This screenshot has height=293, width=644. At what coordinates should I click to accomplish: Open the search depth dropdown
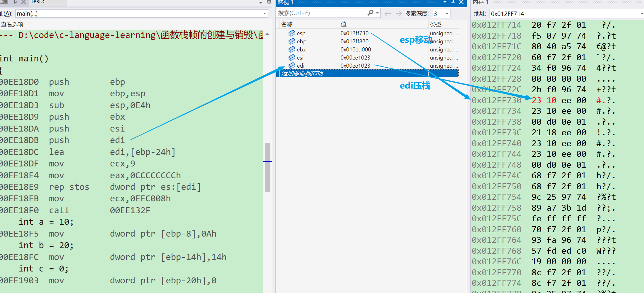(447, 14)
